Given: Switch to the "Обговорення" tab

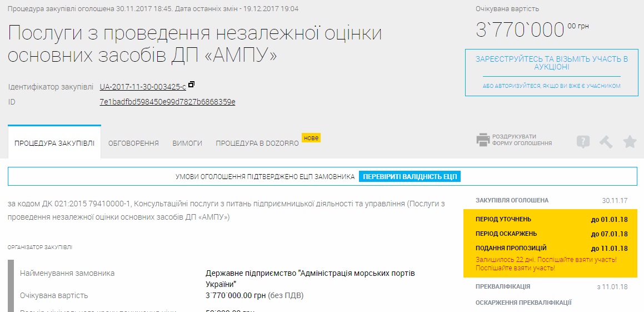Looking at the screenshot, I should click(133, 143).
